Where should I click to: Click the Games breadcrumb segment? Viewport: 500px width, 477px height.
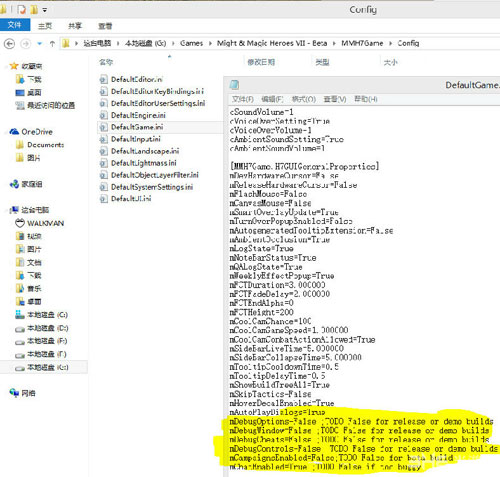[x=191, y=43]
